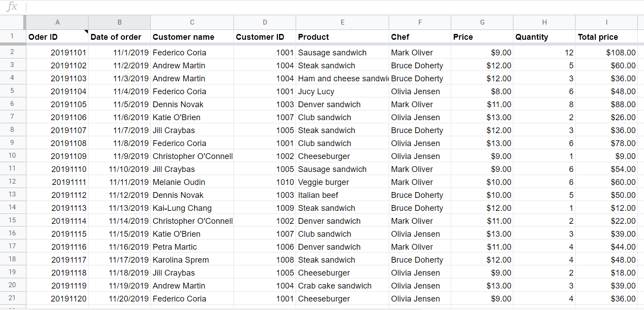The width and height of the screenshot is (644, 310).
Task: Select Customer ID 1010 for Melanie Oudin
Action: [x=265, y=182]
